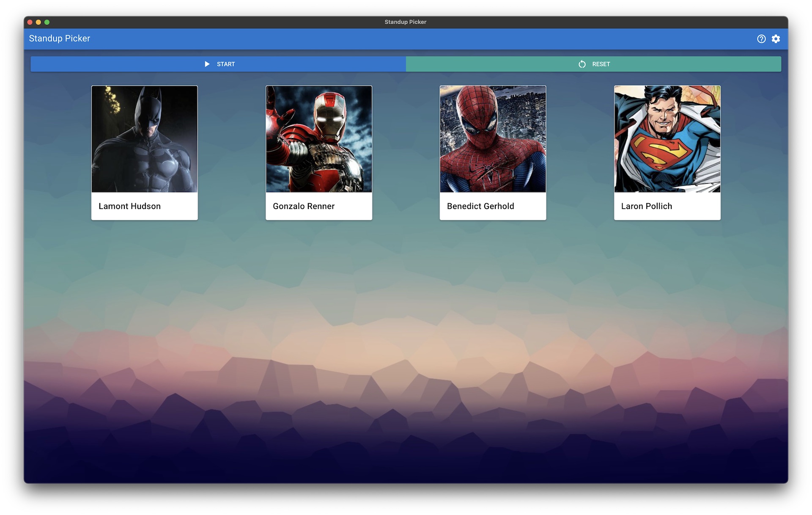Screen dimensions: 812x515
Task: Click the empty background below the cards
Action: (406, 339)
